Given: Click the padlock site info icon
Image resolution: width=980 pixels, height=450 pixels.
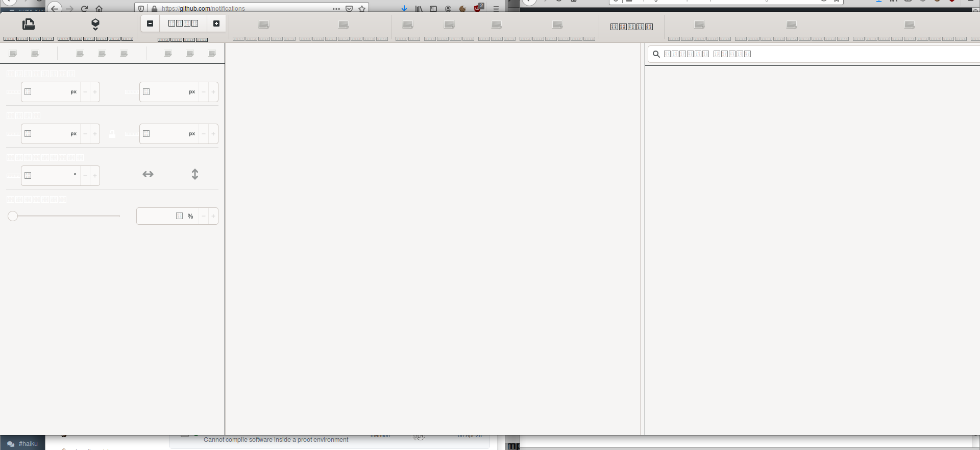Looking at the screenshot, I should click(155, 9).
